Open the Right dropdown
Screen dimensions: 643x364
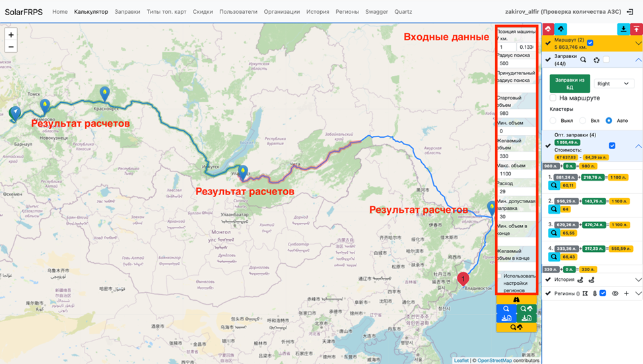[x=614, y=84]
